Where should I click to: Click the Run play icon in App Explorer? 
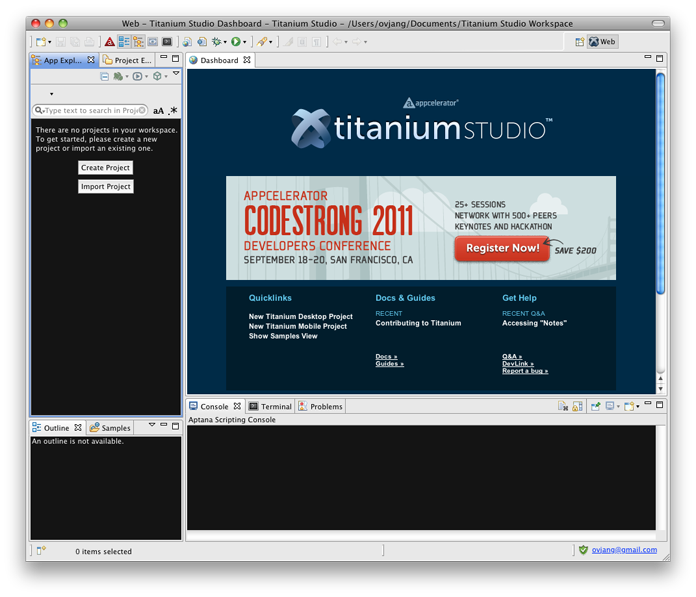(x=138, y=76)
